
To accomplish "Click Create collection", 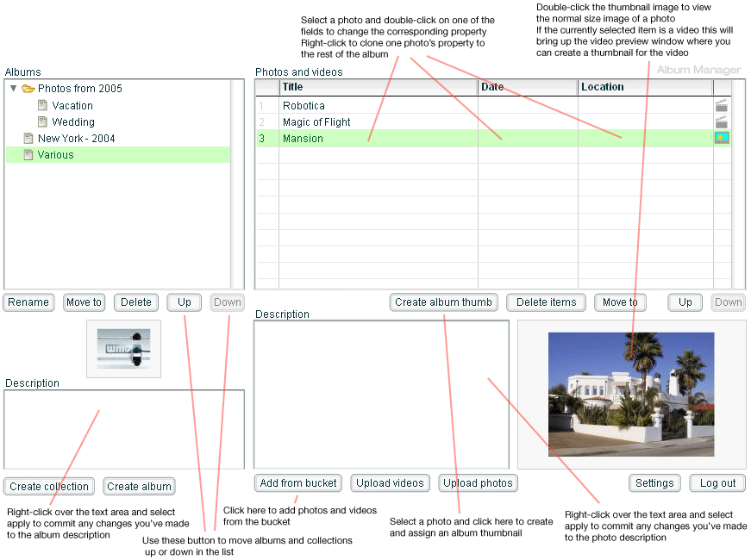I will click(49, 487).
